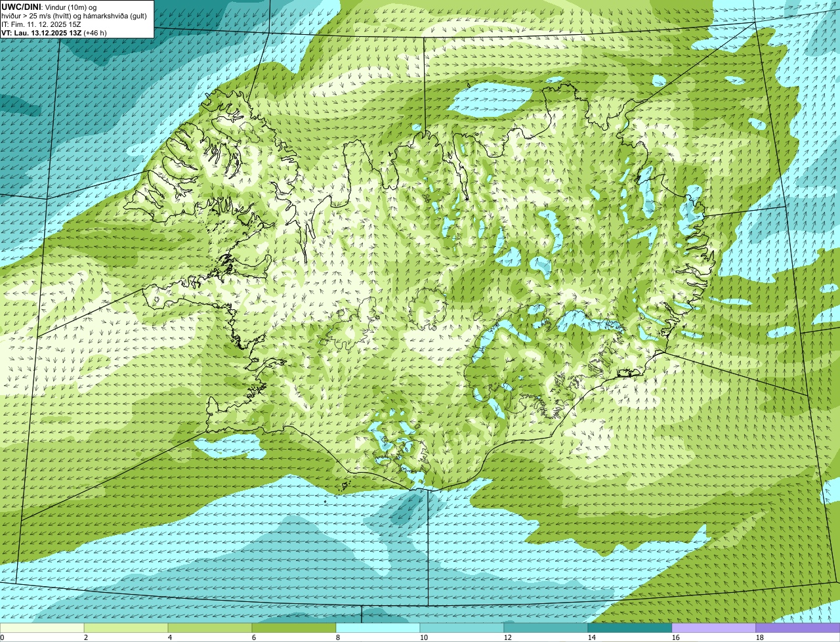Select the 8–10 m/s pale cyan legend swatch
This screenshot has height=642, width=840.
[x=378, y=628]
